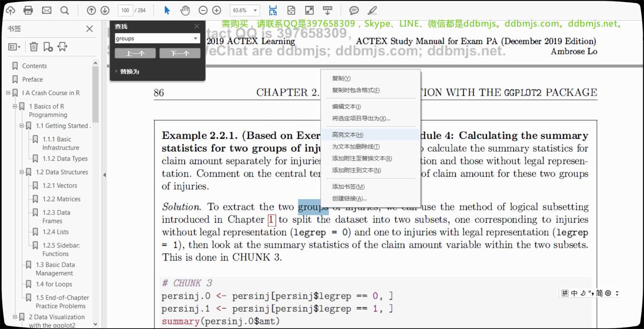The image size is (644, 329).
Task: Click the page number field showing 100
Action: click(125, 11)
